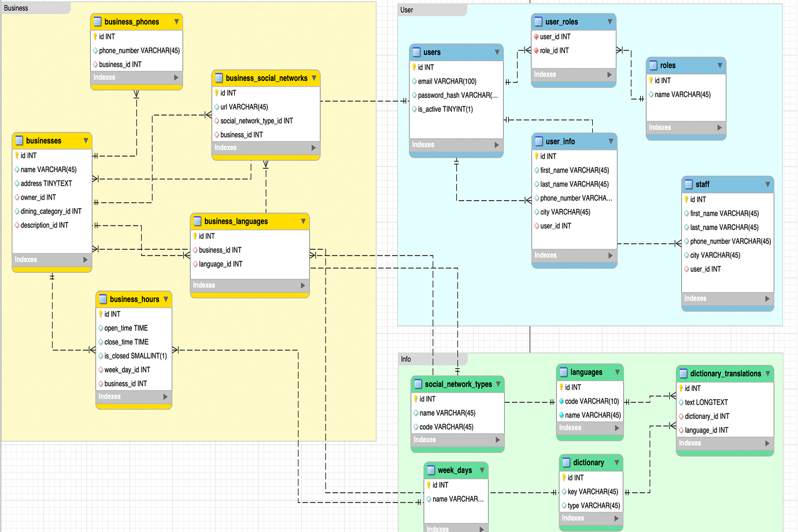798x532 pixels.
Task: Expand Indexes section of businesses table
Action: click(86, 260)
